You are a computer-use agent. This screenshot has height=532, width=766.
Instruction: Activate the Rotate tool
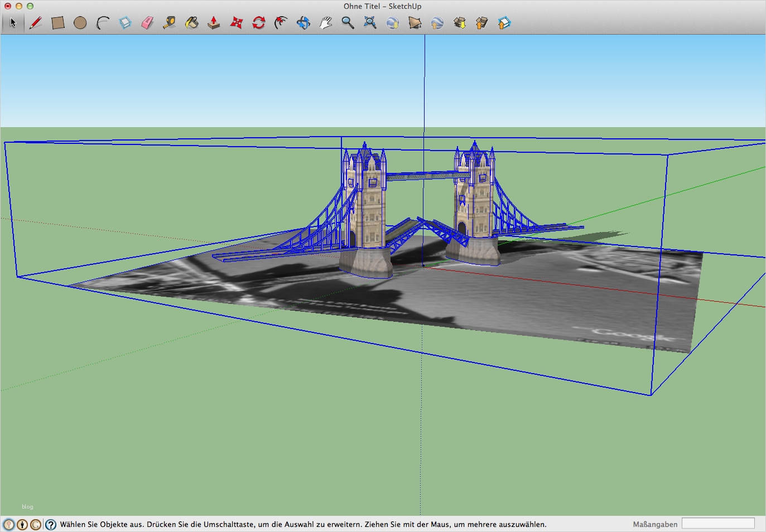tap(259, 23)
